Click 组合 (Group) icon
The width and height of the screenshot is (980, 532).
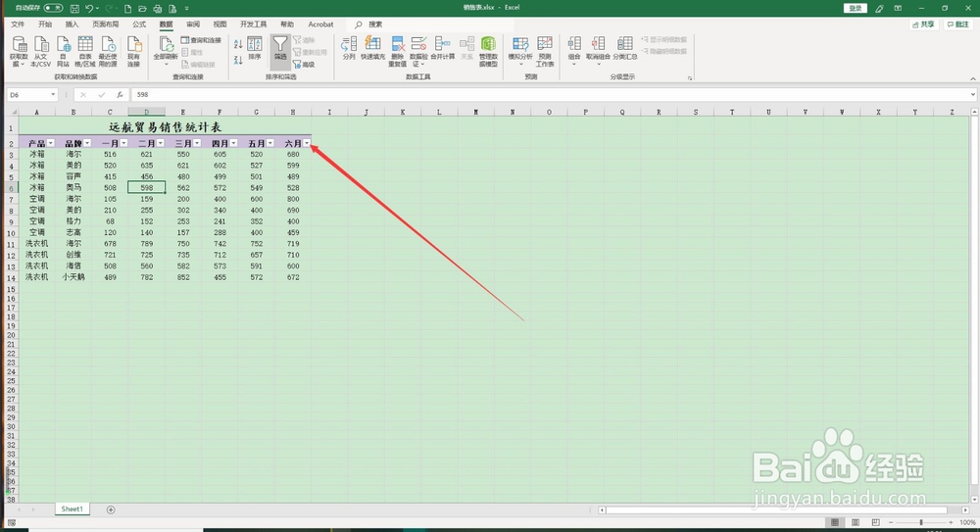(574, 51)
